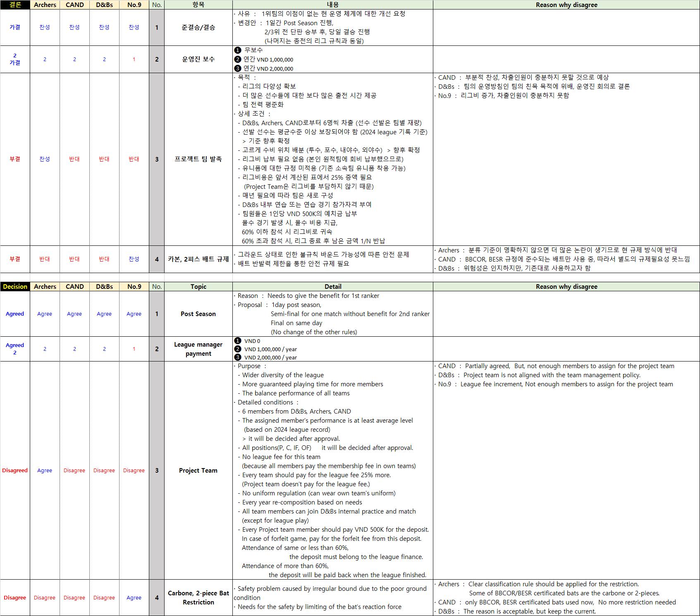Click the "Post Season" topic cell
This screenshot has width=700, height=616.
point(198,314)
